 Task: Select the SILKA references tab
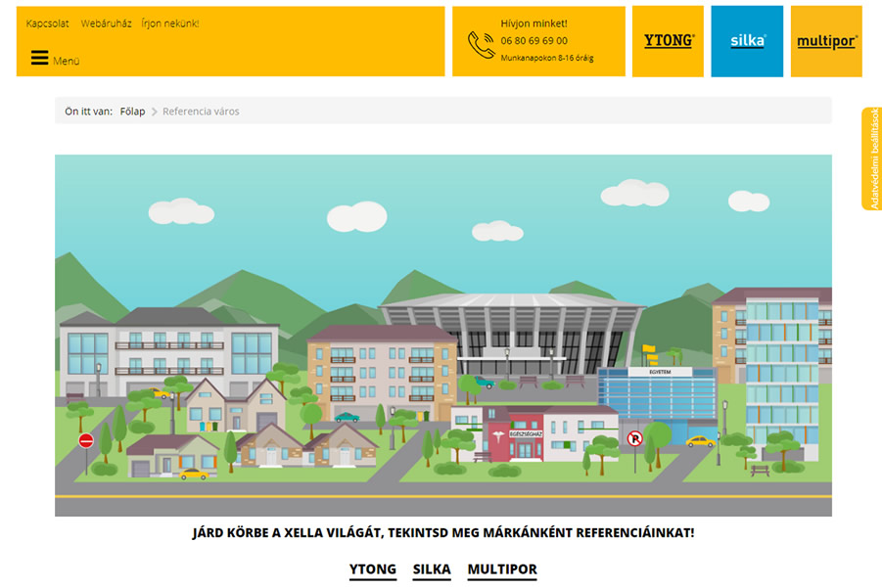click(432, 569)
